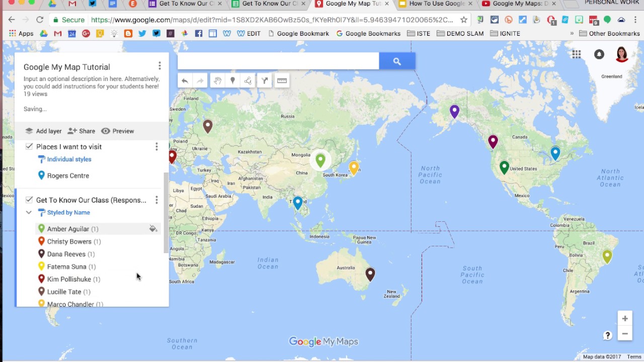Open the Google Drive bookmark icon

tap(44, 34)
